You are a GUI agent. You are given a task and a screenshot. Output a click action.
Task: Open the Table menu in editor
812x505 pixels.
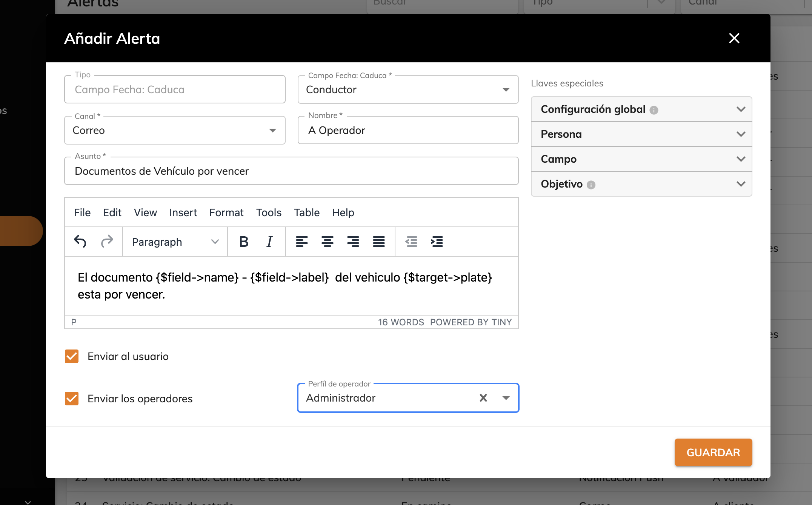(307, 212)
